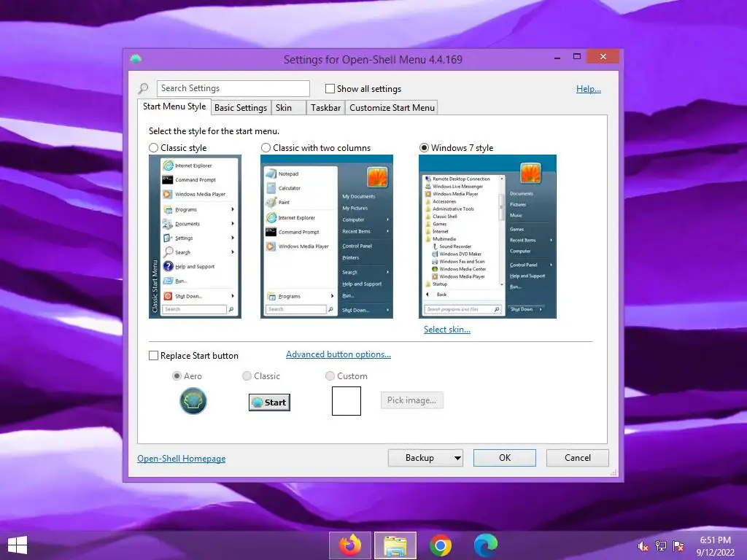The height and width of the screenshot is (560, 747).
Task: Switch to the Start Menu Style tab
Action: [x=174, y=106]
